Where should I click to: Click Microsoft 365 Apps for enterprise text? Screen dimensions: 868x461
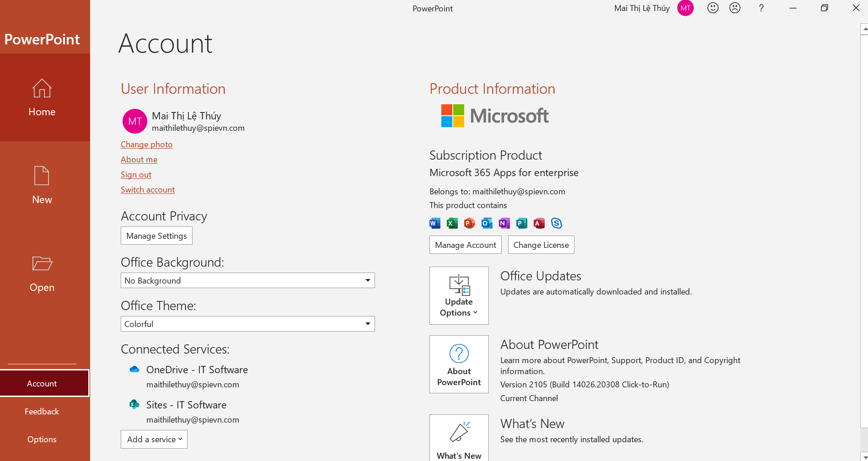tap(504, 172)
